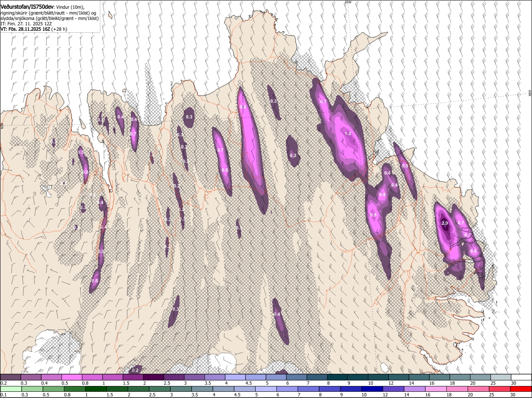
Task: Pick the 30 white swatch in snow legend
Action: 521,377
